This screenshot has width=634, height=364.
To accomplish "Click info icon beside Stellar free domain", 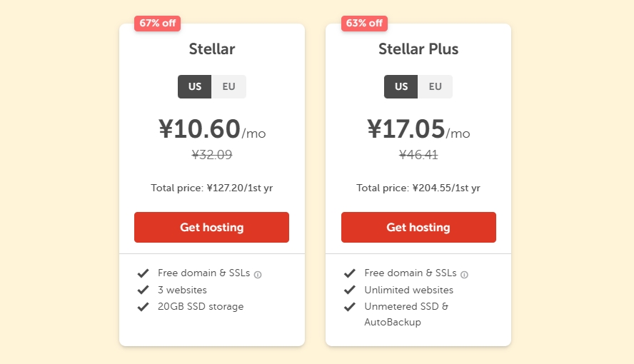I will tap(258, 274).
